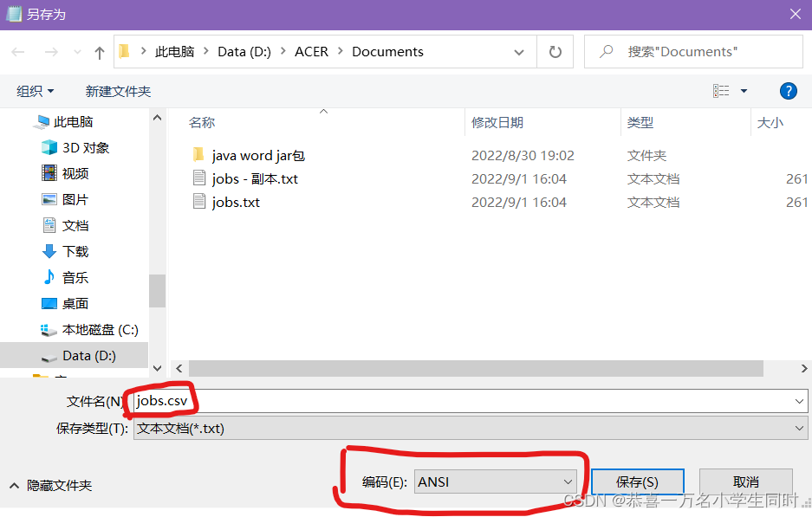The width and height of the screenshot is (812, 517).
Task: Select the 下载 (Downloads) sidebar icon
Action: click(x=48, y=251)
